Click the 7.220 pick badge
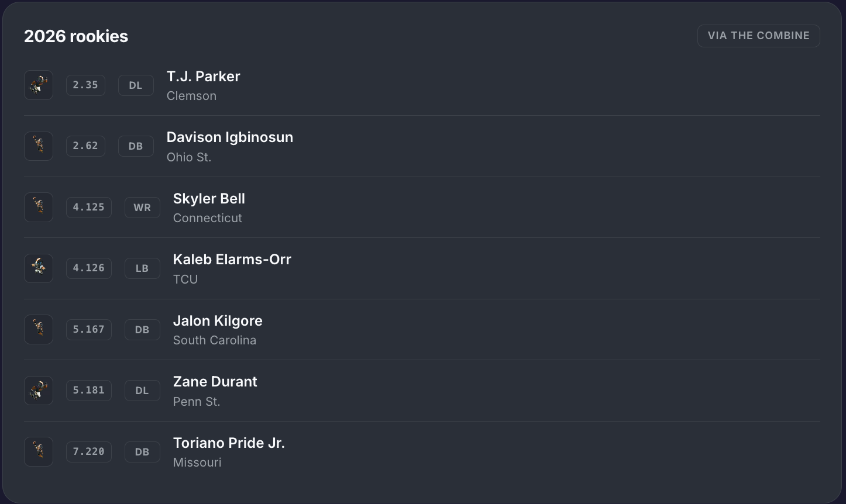The image size is (846, 504). click(89, 451)
